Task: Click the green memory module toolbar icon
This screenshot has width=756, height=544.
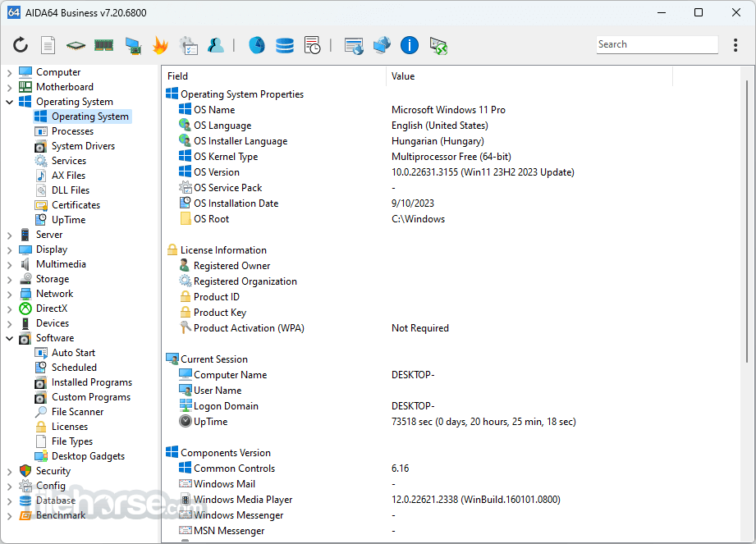Action: pos(103,45)
